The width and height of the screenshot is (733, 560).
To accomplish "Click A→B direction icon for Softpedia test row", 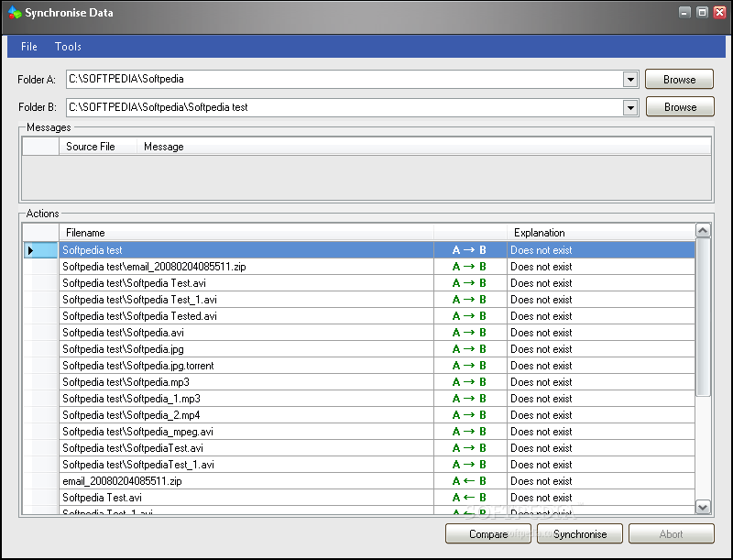I will pyautogui.click(x=469, y=250).
